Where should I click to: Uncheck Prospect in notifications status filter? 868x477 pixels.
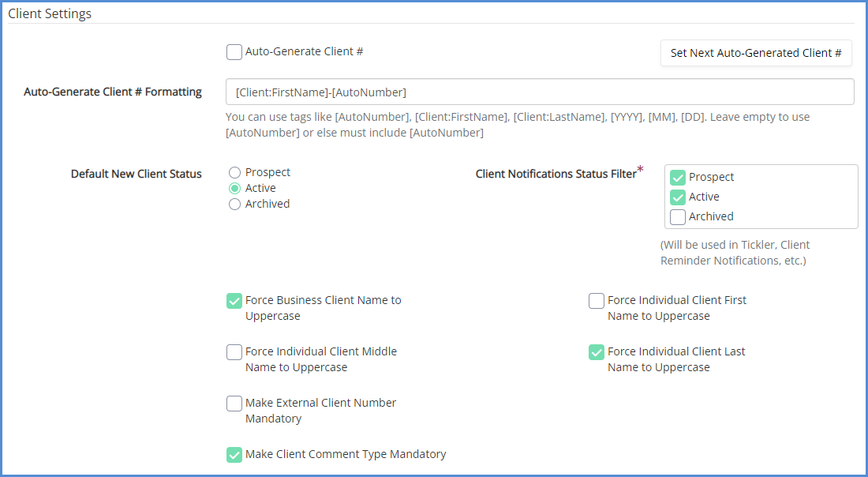click(x=678, y=178)
